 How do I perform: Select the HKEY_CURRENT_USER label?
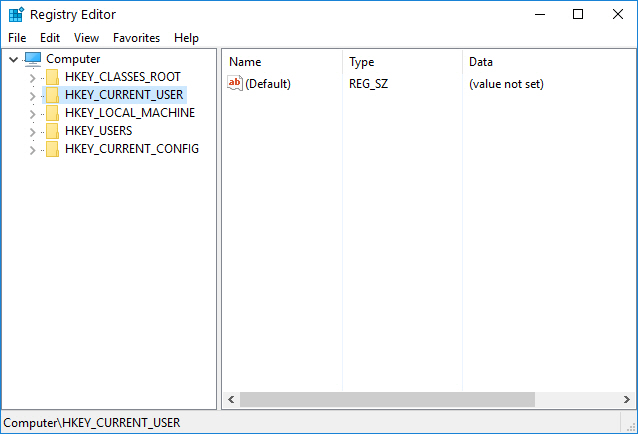124,95
